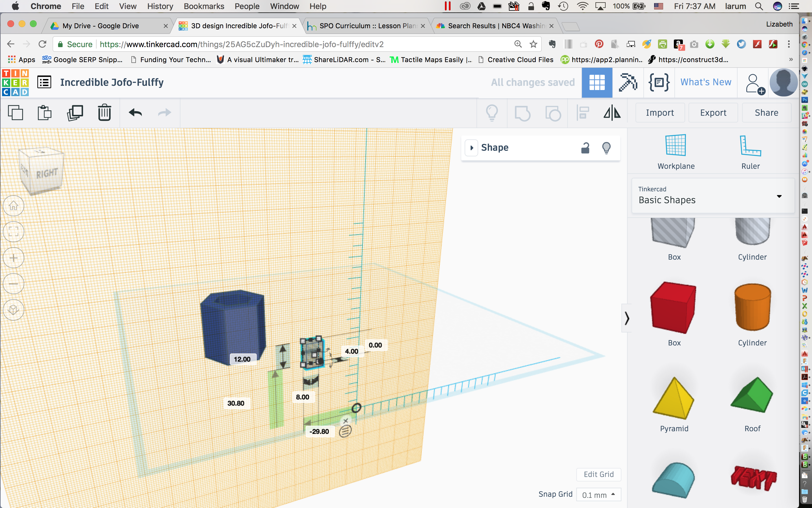Viewport: 812px width, 508px height.
Task: Pick the teal Round Roof shape
Action: 673,480
